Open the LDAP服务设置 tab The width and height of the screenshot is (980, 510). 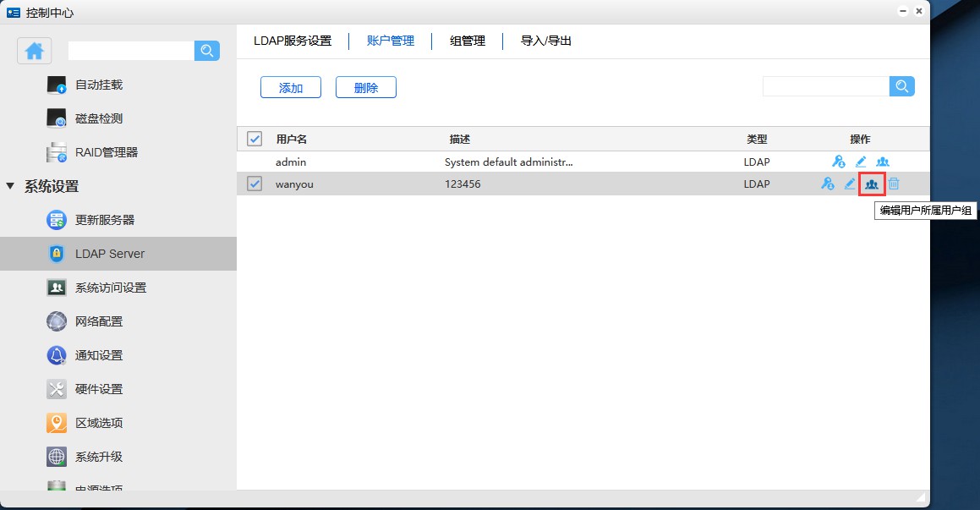click(x=293, y=41)
